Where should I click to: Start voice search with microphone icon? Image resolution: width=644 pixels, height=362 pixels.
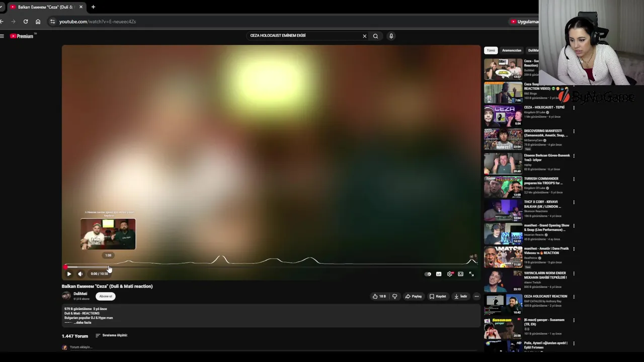pos(391,36)
